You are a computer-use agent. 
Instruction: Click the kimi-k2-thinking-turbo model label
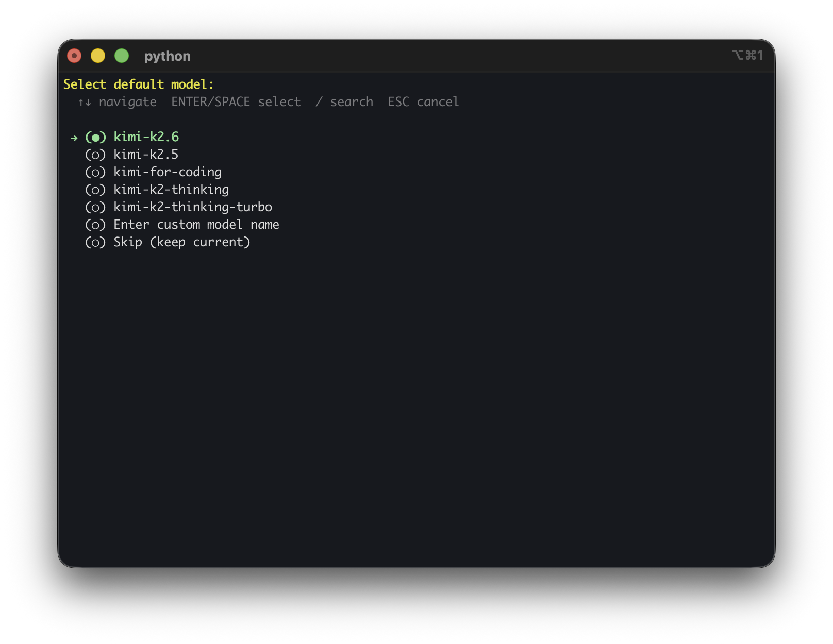click(x=193, y=207)
